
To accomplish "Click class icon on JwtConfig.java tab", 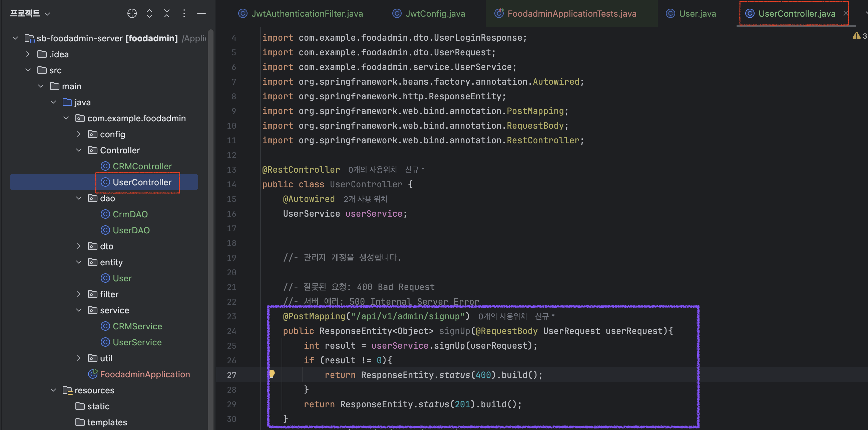I will [397, 13].
